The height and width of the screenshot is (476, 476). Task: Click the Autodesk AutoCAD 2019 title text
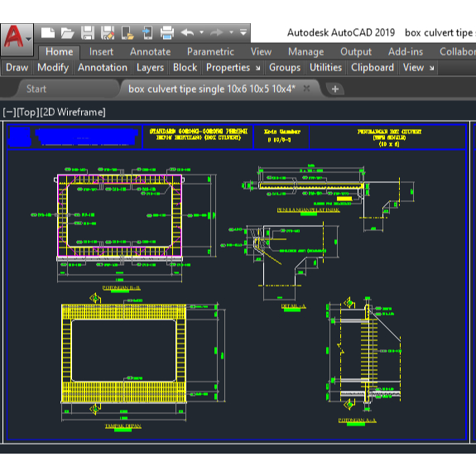[x=341, y=32]
